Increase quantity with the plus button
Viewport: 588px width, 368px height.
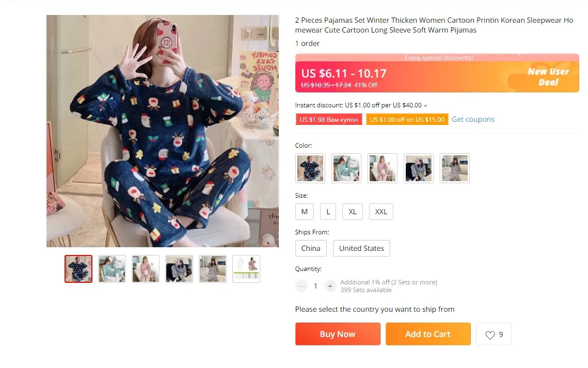point(330,286)
